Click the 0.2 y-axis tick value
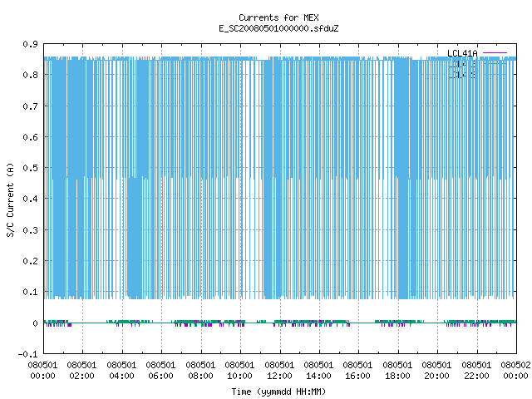532x399 pixels. 30,261
